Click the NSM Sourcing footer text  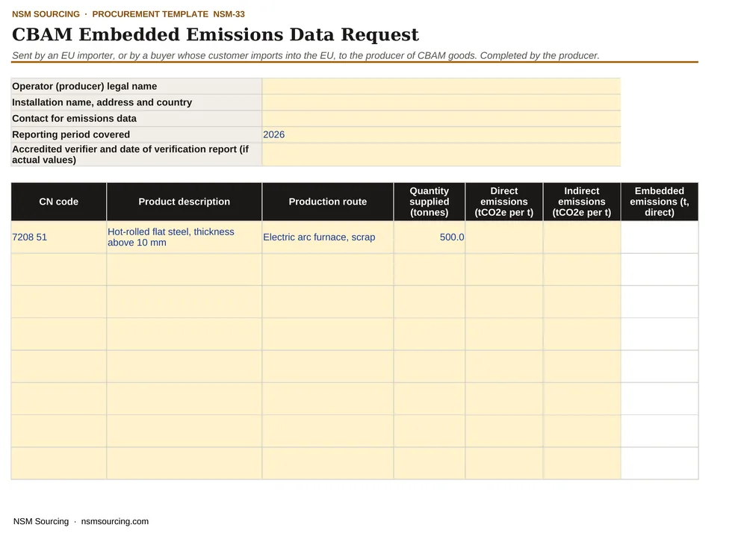[41, 521]
